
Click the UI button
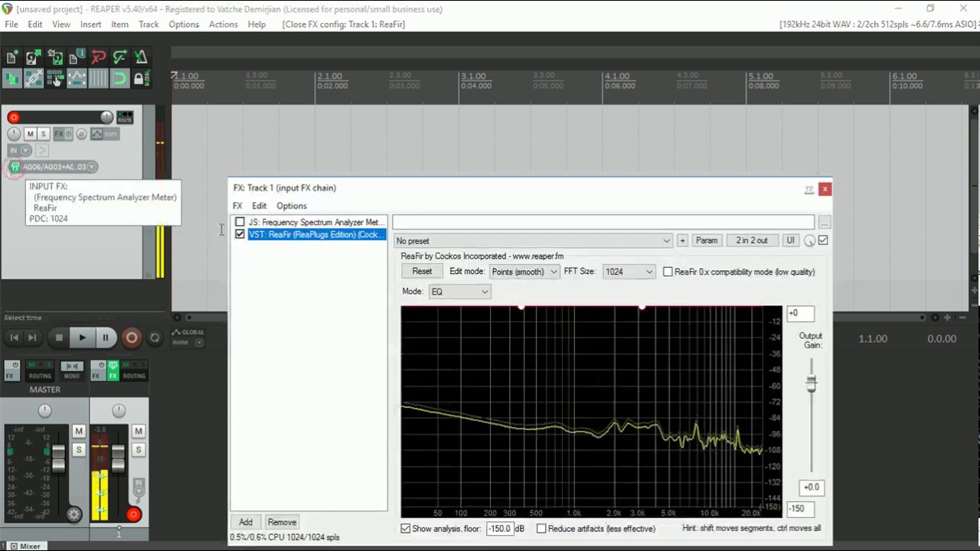coord(790,240)
